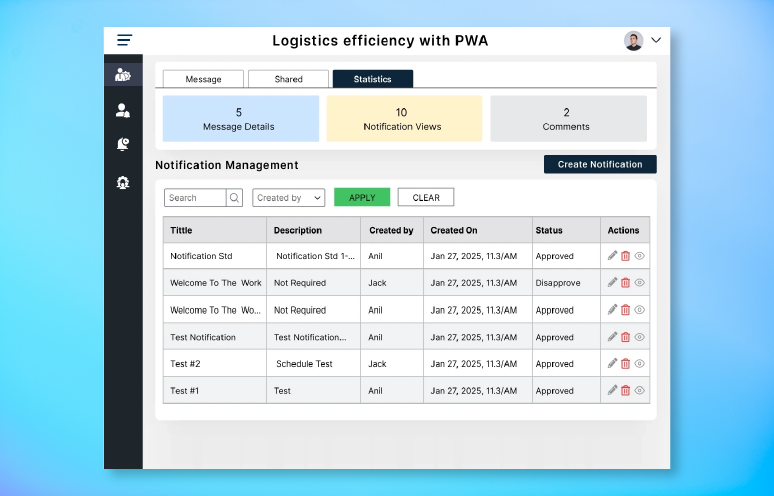774x496 pixels.
Task: Select the Test #1 title cell
Action: pyautogui.click(x=215, y=390)
